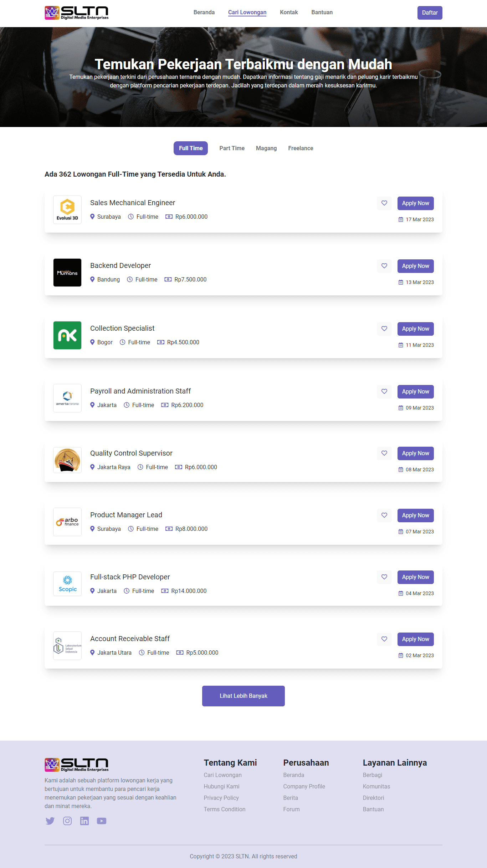
Task: Open the Instagram icon in the footer
Action: (x=67, y=821)
